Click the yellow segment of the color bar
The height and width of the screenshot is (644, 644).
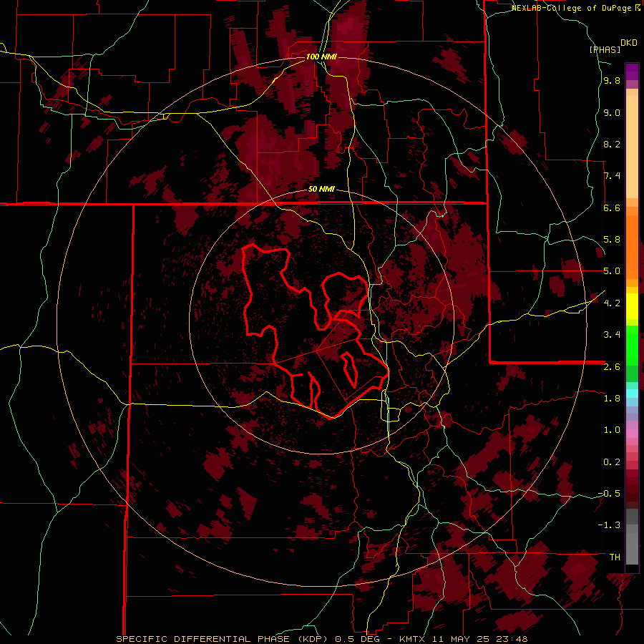[632, 306]
